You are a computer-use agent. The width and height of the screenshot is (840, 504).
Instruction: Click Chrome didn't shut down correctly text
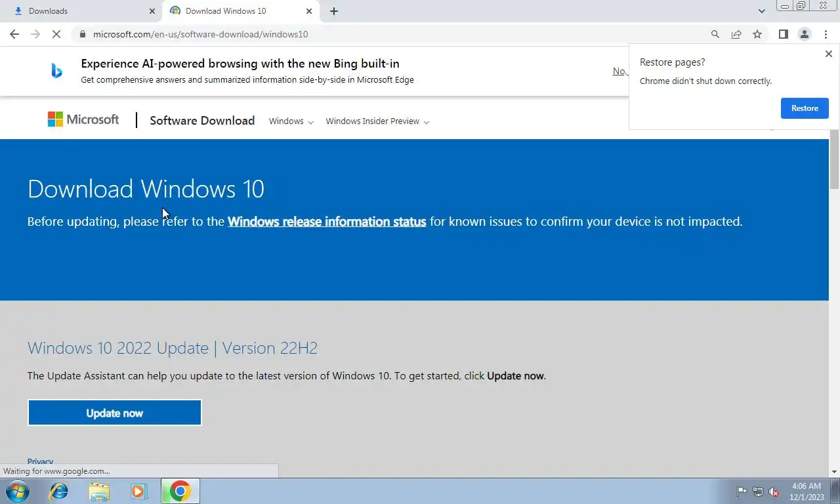[705, 81]
